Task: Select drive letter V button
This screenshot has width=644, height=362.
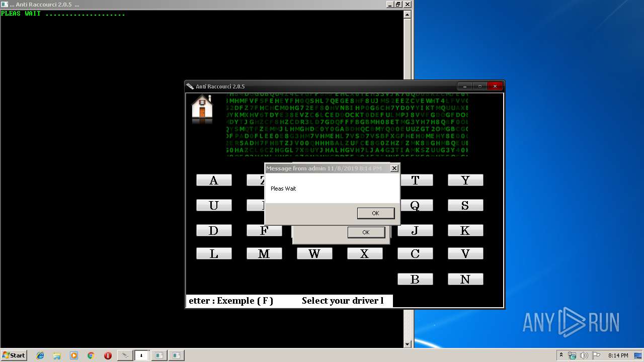Action: [465, 253]
